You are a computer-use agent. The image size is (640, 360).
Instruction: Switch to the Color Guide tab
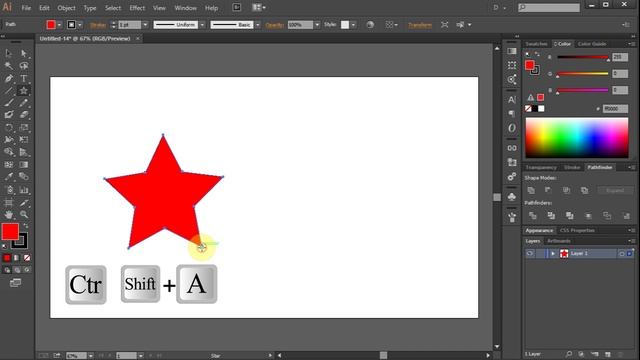tap(592, 44)
